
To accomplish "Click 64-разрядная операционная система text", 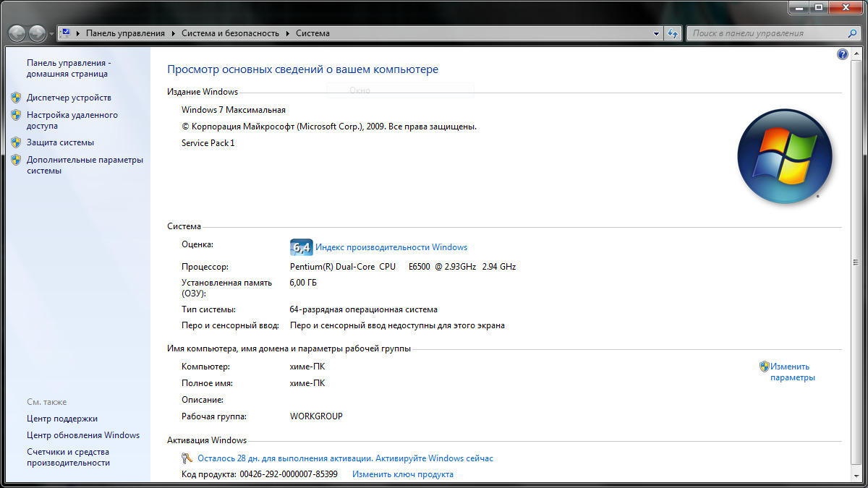I will point(364,309).
